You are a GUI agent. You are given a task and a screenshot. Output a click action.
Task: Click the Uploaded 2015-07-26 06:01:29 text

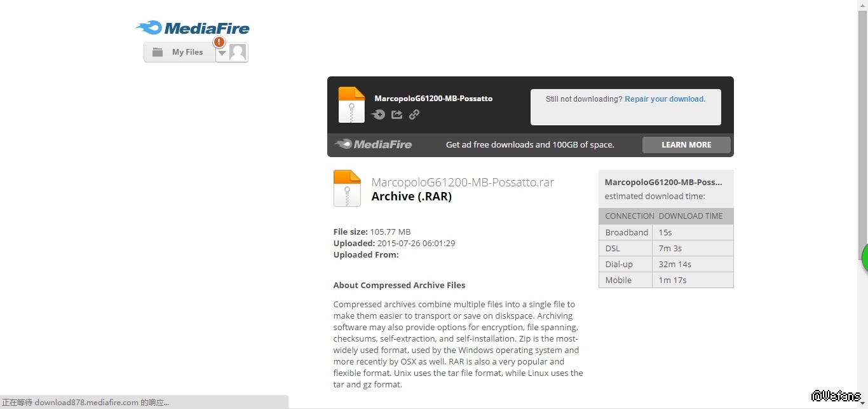pyautogui.click(x=394, y=244)
